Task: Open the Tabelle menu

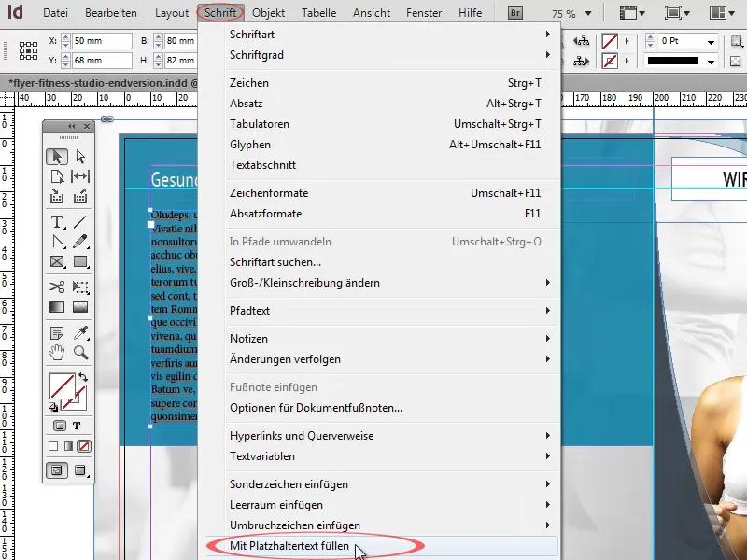Action: [x=318, y=13]
